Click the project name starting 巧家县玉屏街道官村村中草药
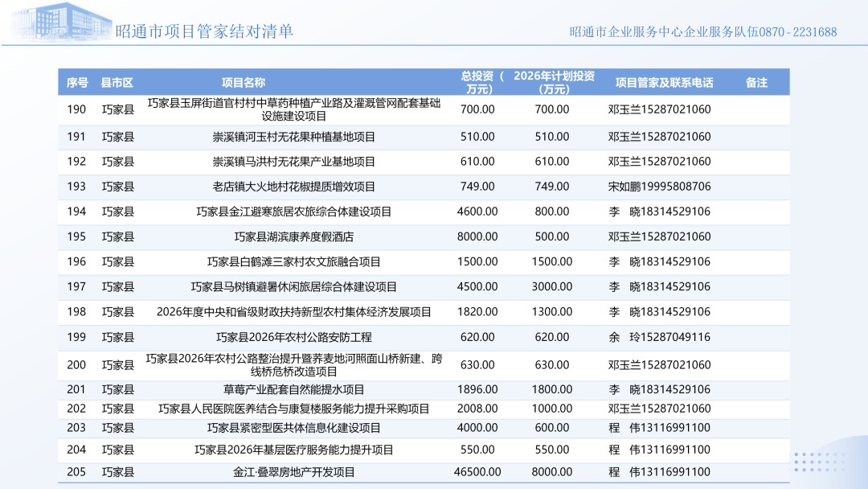Screen dimensions: 868x489 point(294,109)
